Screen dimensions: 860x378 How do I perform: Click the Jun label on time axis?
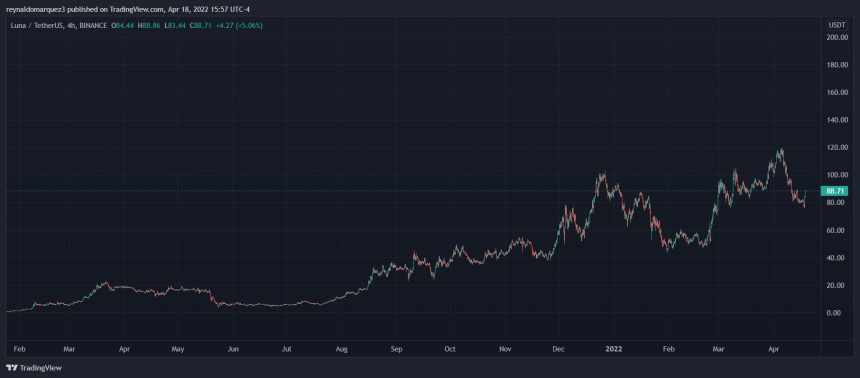click(x=233, y=348)
